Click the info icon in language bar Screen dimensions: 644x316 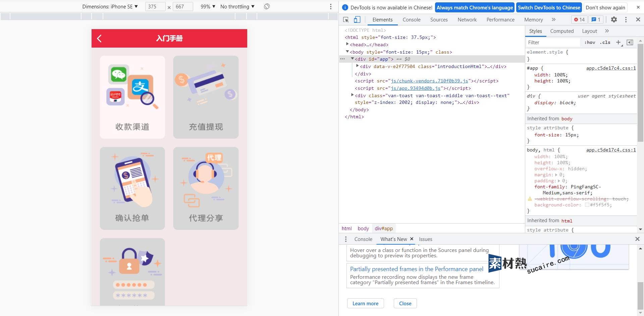pos(345,7)
